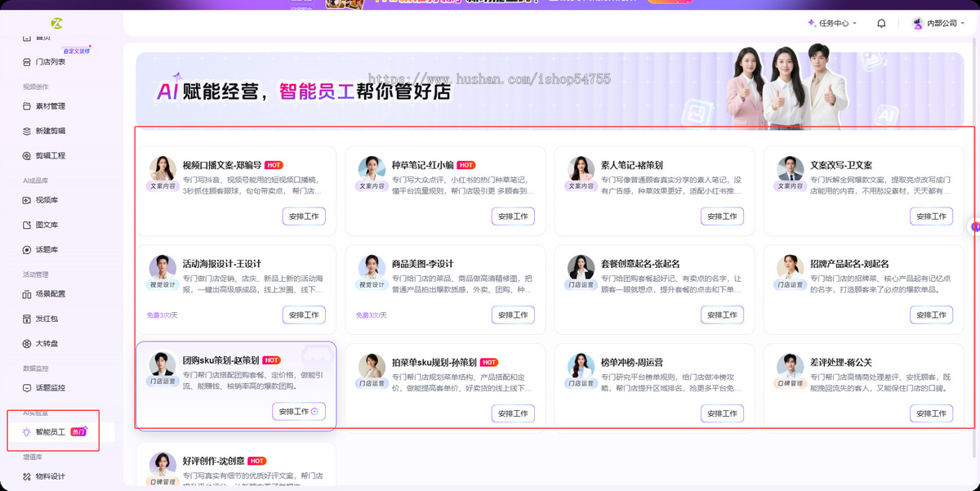
Task: Click the title 好评创作-沈创意
Action: coord(212,460)
